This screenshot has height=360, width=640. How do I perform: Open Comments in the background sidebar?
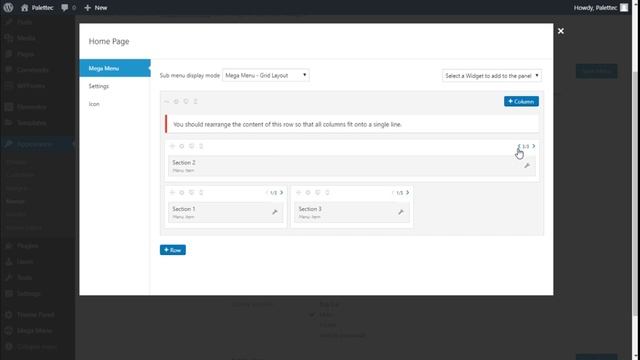[33, 70]
